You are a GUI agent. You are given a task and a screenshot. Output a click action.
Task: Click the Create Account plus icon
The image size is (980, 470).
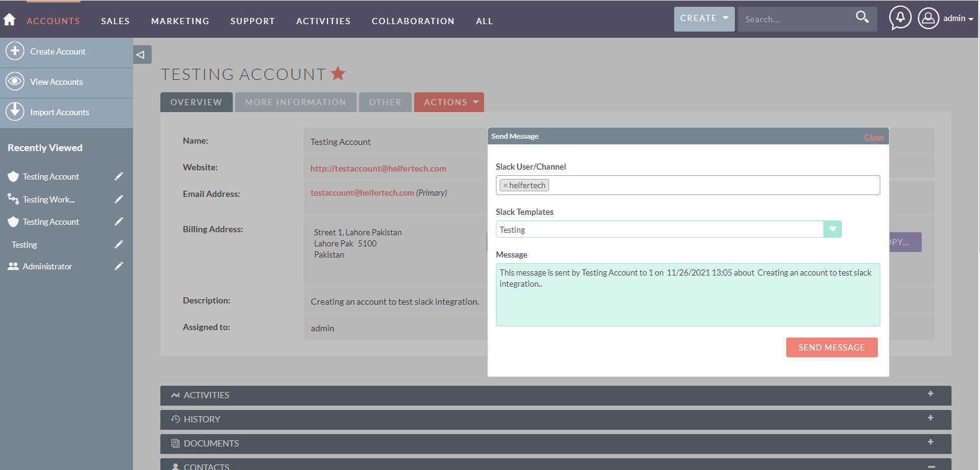15,51
